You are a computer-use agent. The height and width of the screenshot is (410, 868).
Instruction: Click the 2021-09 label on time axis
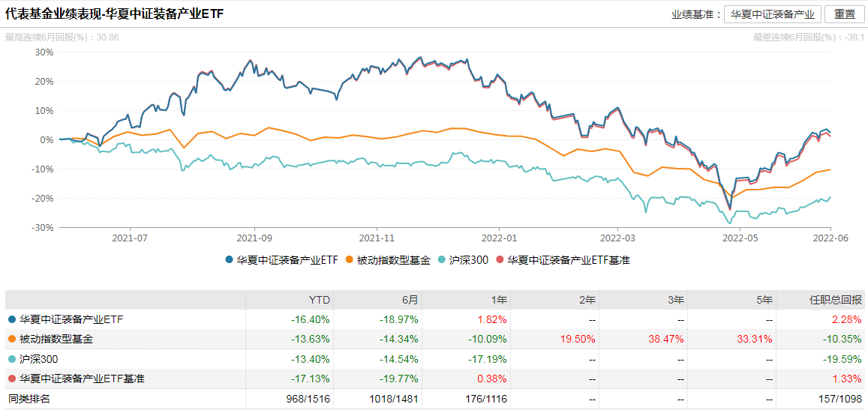coord(254,238)
